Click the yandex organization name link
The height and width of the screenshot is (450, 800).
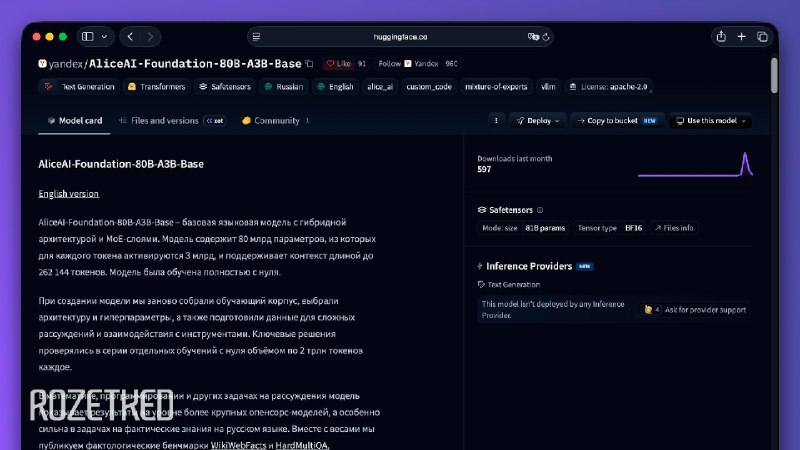[66, 64]
